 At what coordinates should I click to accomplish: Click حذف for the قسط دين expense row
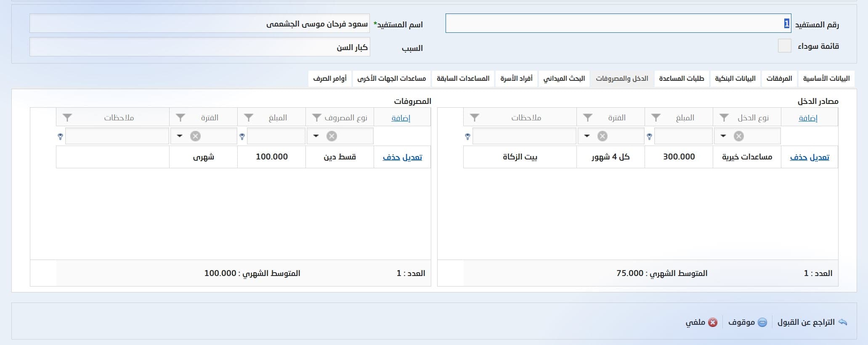[391, 157]
